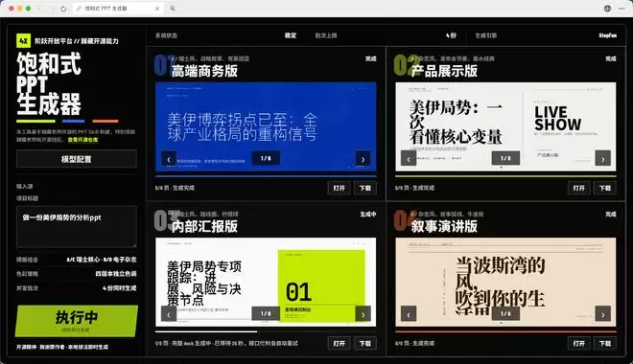
Task: Click the browser reload icon
Action: pyautogui.click(x=63, y=9)
